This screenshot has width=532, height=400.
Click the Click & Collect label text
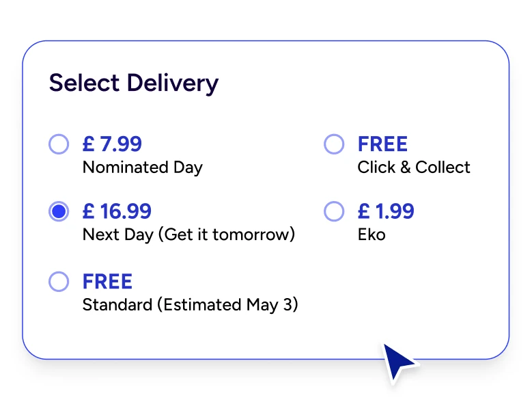click(x=414, y=168)
